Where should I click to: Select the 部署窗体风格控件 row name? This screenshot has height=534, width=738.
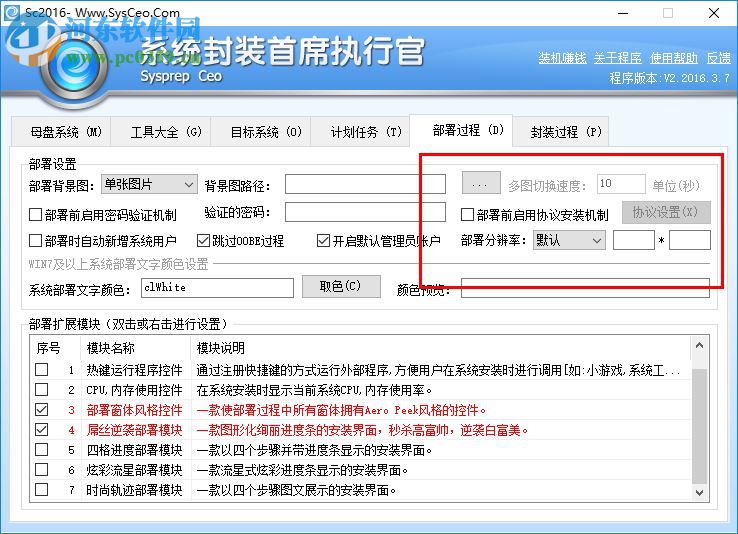[x=134, y=410]
